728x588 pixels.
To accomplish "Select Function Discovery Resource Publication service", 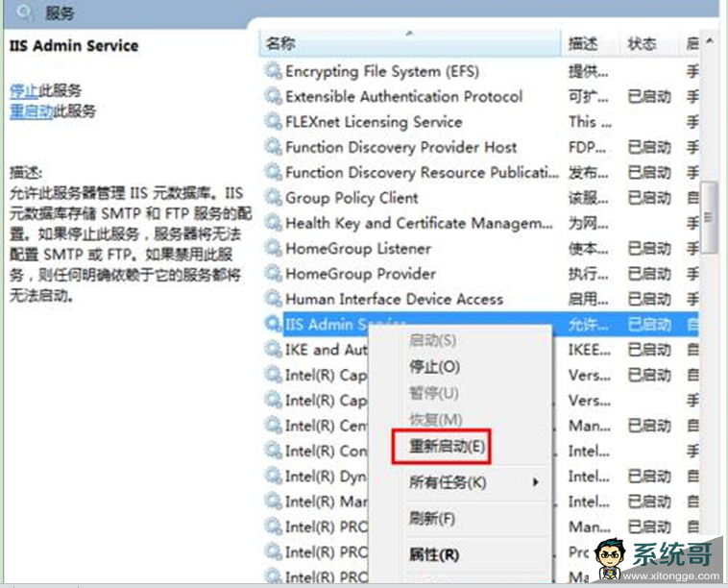I will point(422,172).
